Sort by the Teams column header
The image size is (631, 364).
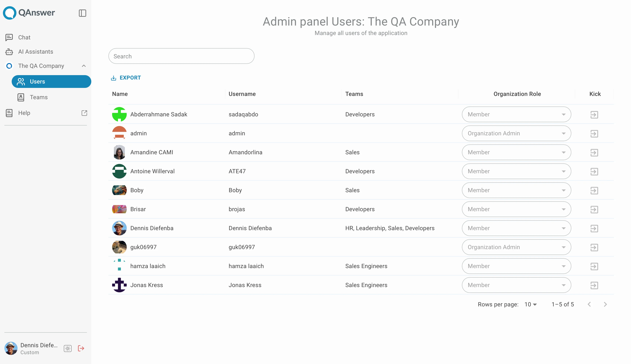click(x=354, y=94)
